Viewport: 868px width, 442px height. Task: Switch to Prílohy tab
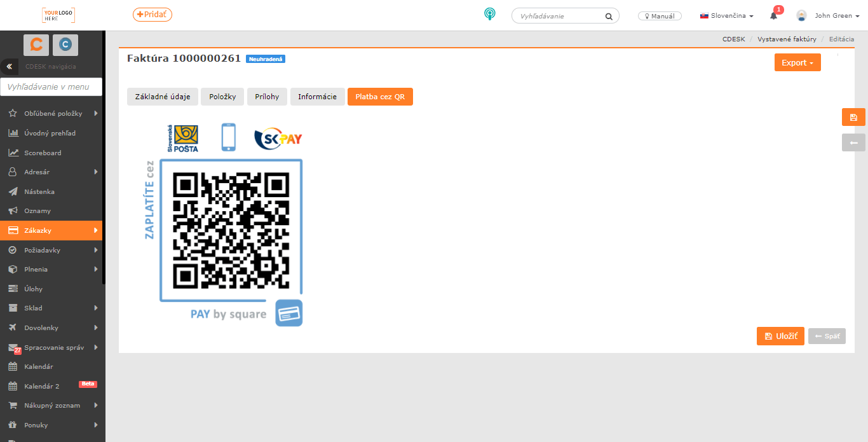pyautogui.click(x=268, y=97)
